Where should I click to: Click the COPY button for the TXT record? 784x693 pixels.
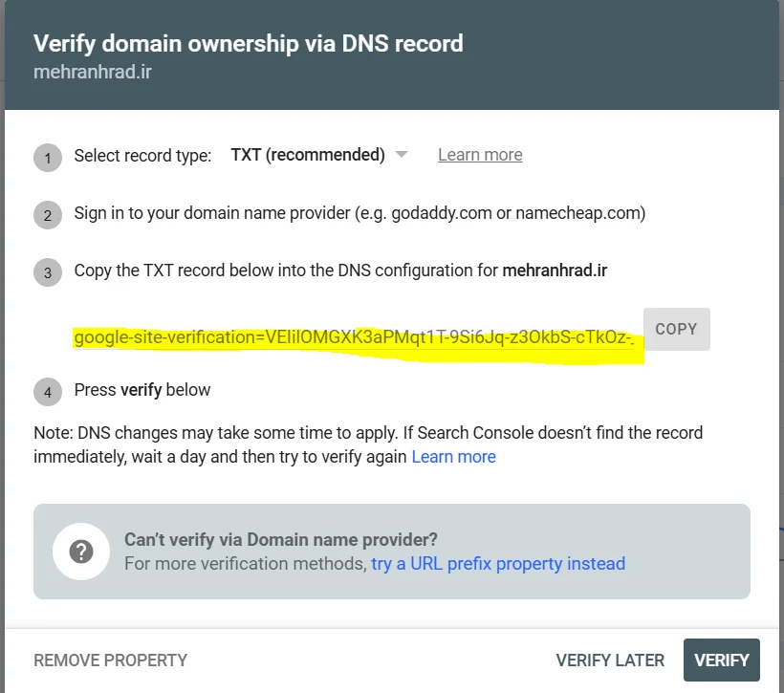point(676,329)
